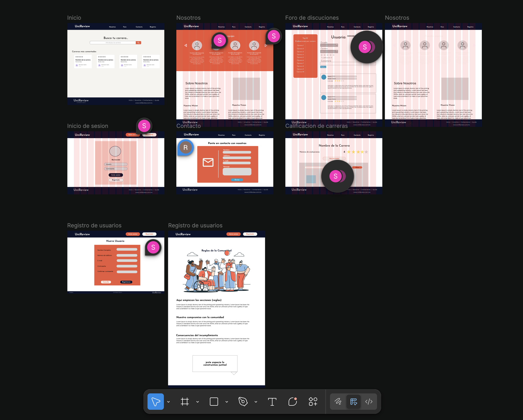Expand Frame tool options arrow
This screenshot has height=420, width=523.
point(198,402)
